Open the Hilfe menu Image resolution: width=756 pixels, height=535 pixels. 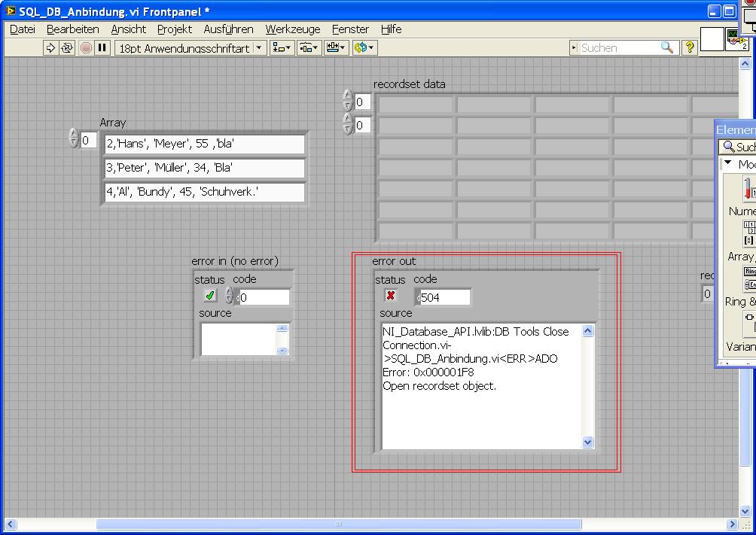coord(391,29)
